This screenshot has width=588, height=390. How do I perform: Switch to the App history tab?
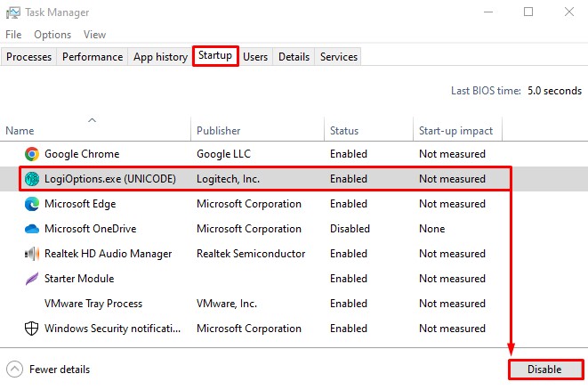click(x=160, y=57)
